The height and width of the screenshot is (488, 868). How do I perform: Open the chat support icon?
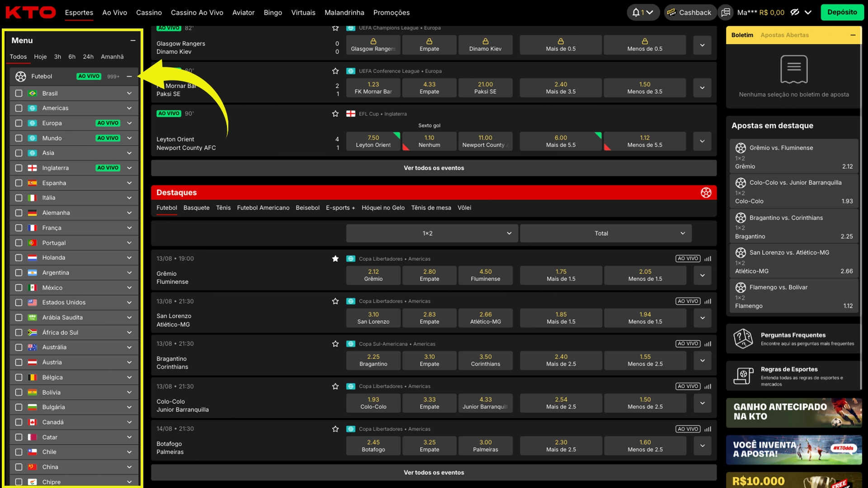(726, 12)
